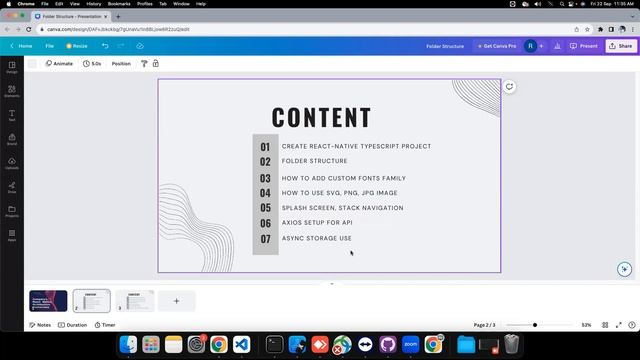Enter fullscreen mode from bottom bar
Image resolution: width=640 pixels, height=360 pixels.
point(619,325)
